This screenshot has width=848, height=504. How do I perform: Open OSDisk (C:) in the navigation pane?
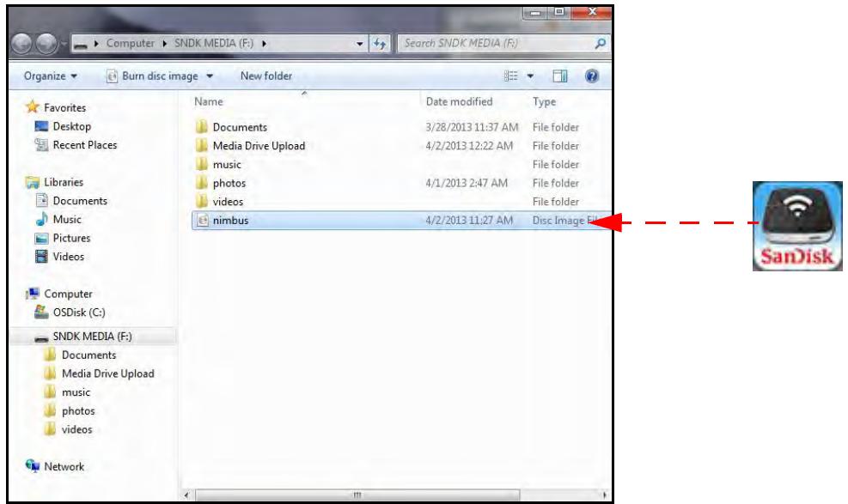click(78, 313)
